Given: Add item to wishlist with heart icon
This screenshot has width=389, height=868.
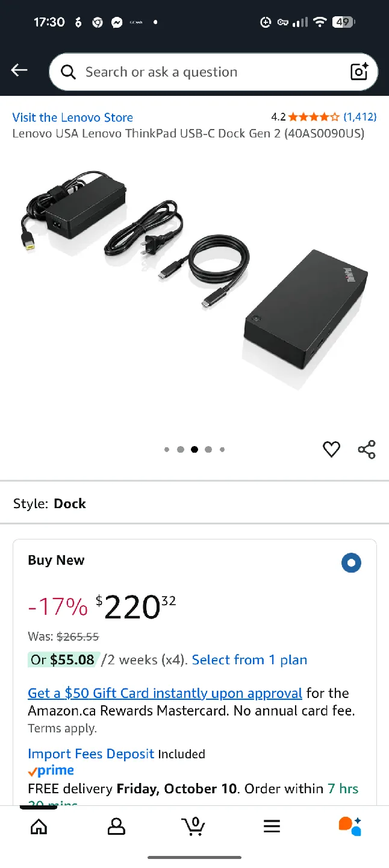Looking at the screenshot, I should click(x=331, y=449).
